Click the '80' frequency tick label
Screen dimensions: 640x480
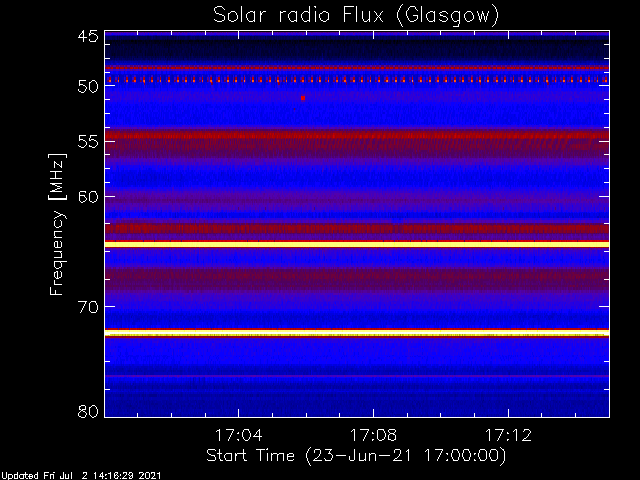[88, 411]
